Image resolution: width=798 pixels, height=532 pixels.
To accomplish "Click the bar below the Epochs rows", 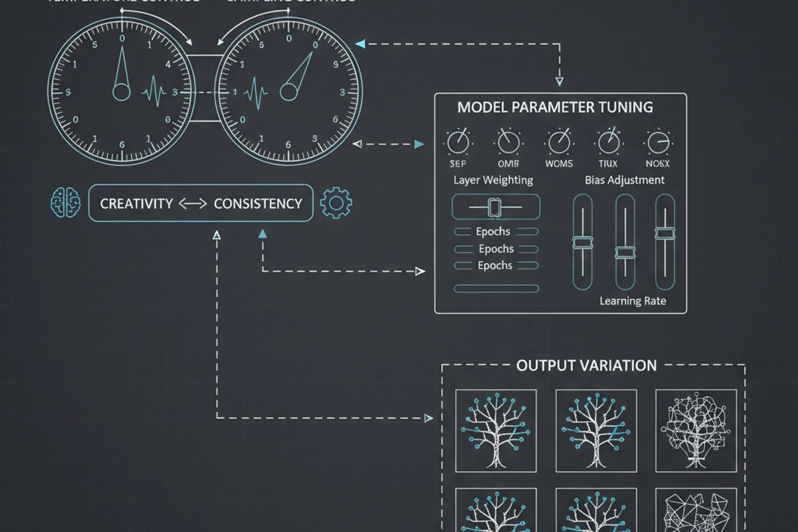I will point(496,288).
